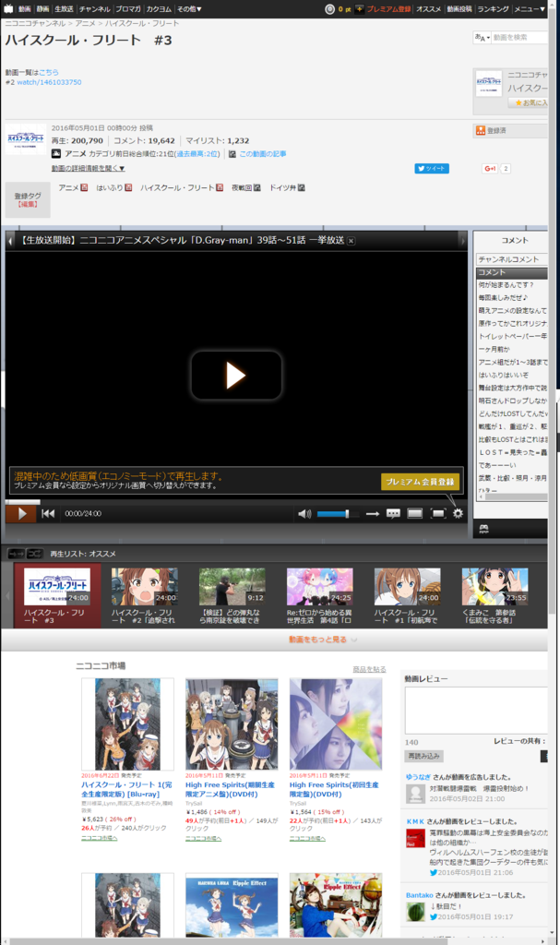Open カクヨム in the top bar
Image resolution: width=560 pixels, height=945 pixels.
pyautogui.click(x=159, y=9)
